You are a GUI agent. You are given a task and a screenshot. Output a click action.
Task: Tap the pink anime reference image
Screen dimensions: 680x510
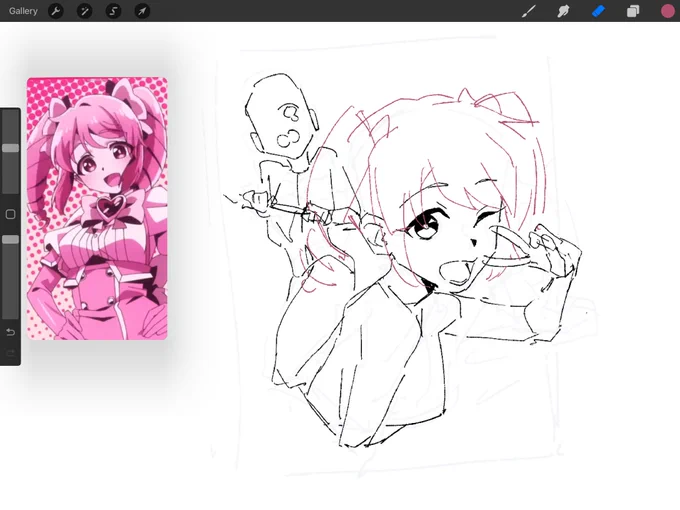[97, 209]
